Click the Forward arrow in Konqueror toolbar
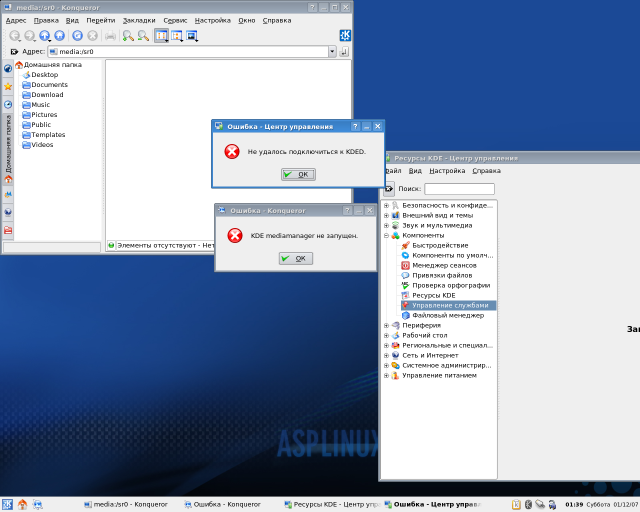Image resolution: width=640 pixels, height=512 pixels. click(29, 36)
